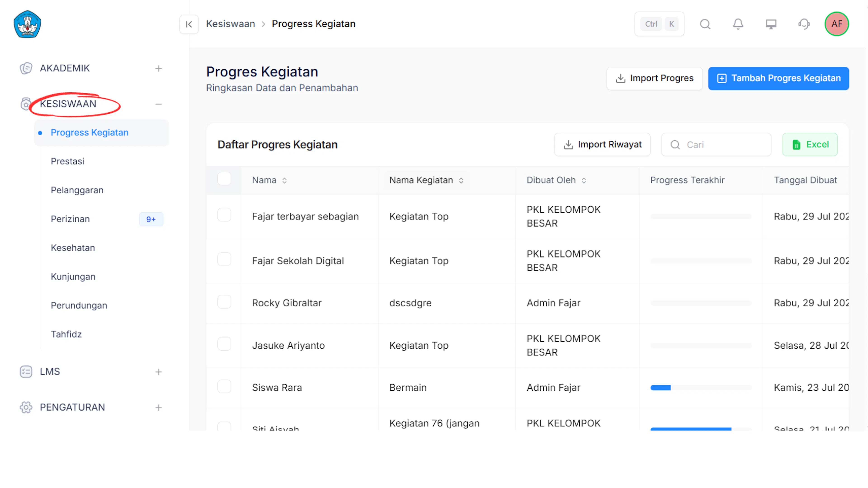This screenshot has height=488, width=868.
Task: Click the PENGATURAN gear icon
Action: pyautogui.click(x=26, y=408)
